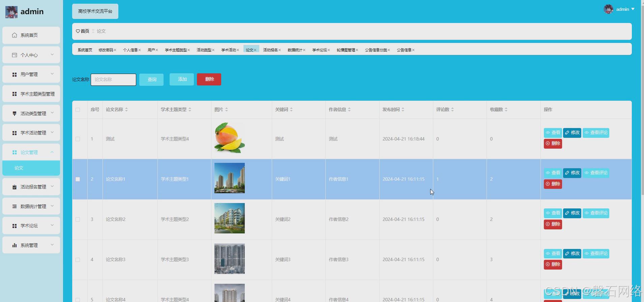This screenshot has width=644, height=302.
Task: Click the grid icon beside 学术主题类型管理
Action: coord(14,94)
